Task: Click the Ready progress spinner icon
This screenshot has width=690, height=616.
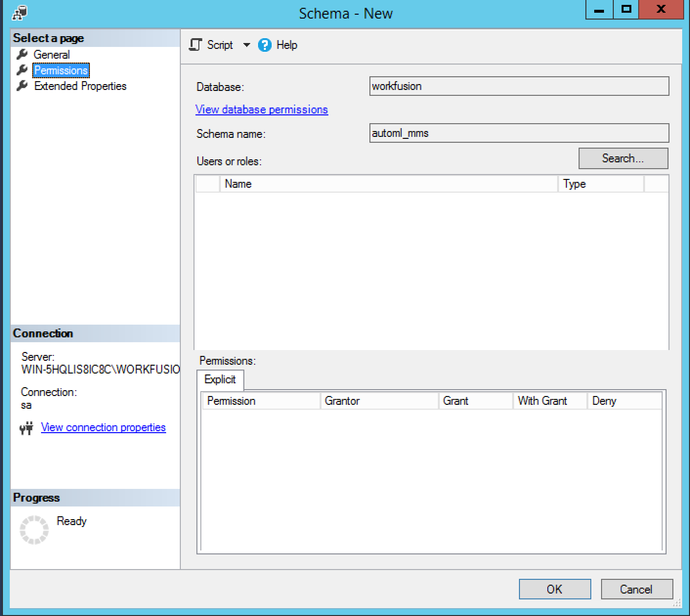Action: point(34,529)
